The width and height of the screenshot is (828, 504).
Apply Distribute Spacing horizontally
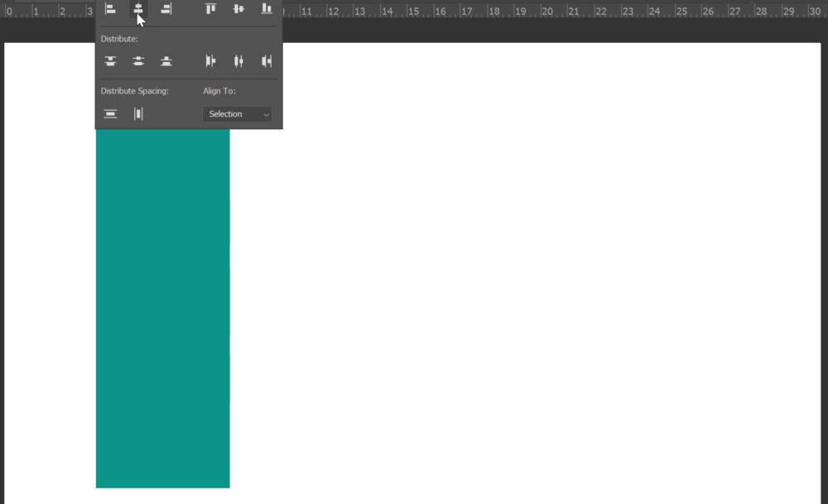[138, 114]
